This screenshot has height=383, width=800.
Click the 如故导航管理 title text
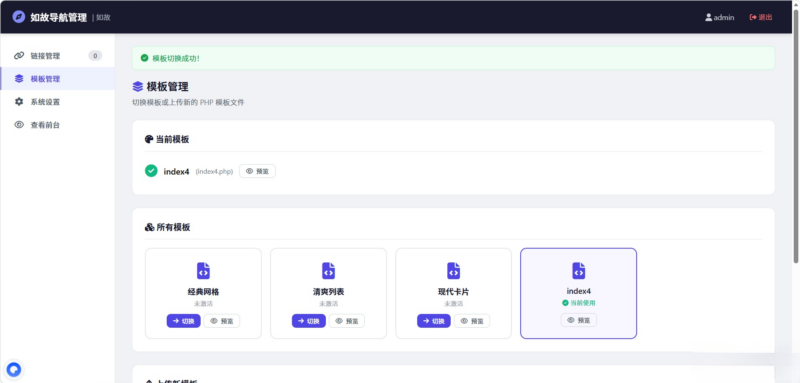[58, 17]
